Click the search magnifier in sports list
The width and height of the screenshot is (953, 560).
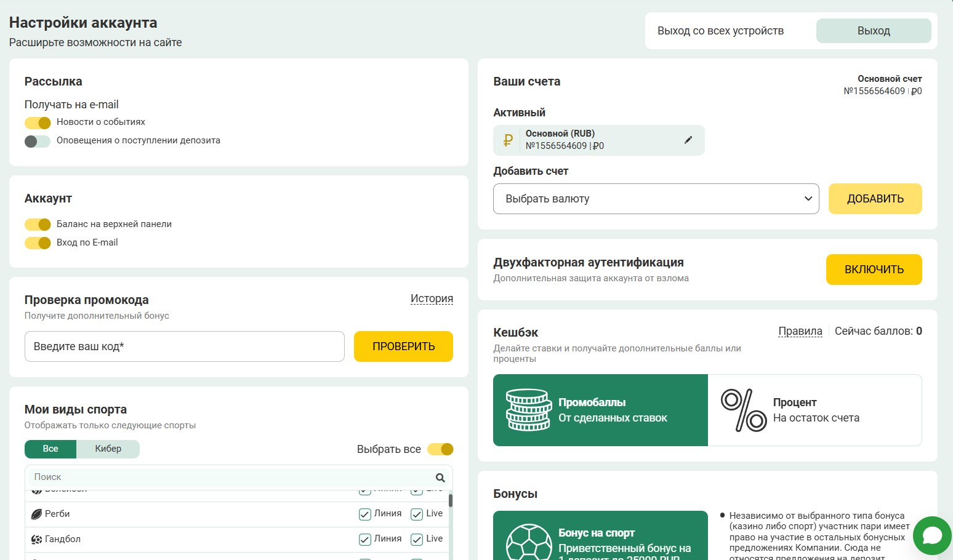(440, 478)
